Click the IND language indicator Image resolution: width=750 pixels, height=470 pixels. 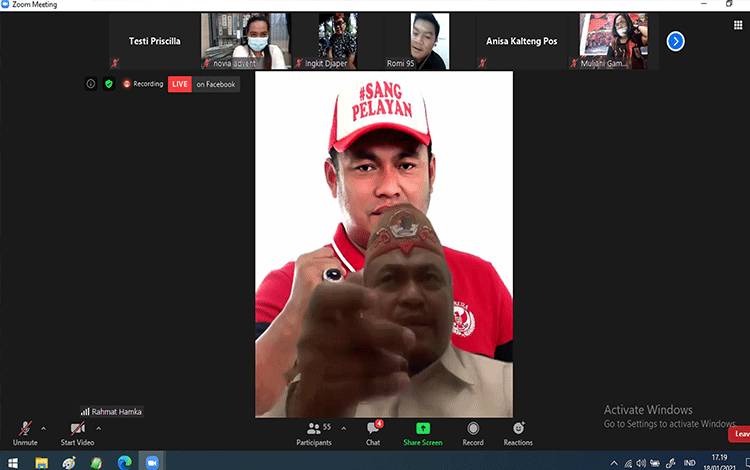(x=689, y=463)
